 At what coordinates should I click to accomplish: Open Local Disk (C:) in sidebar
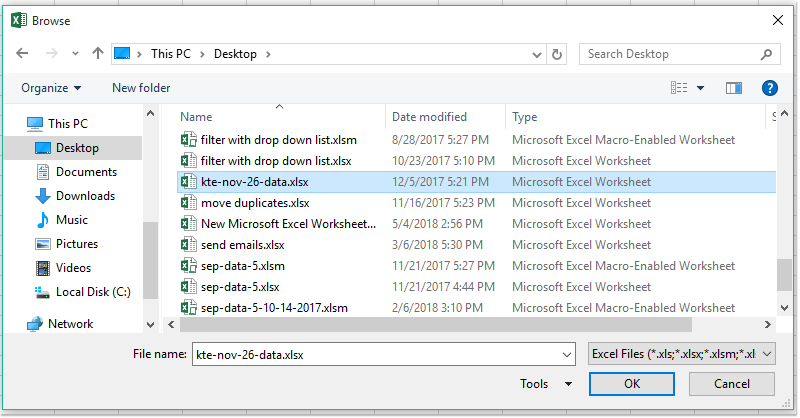92,292
